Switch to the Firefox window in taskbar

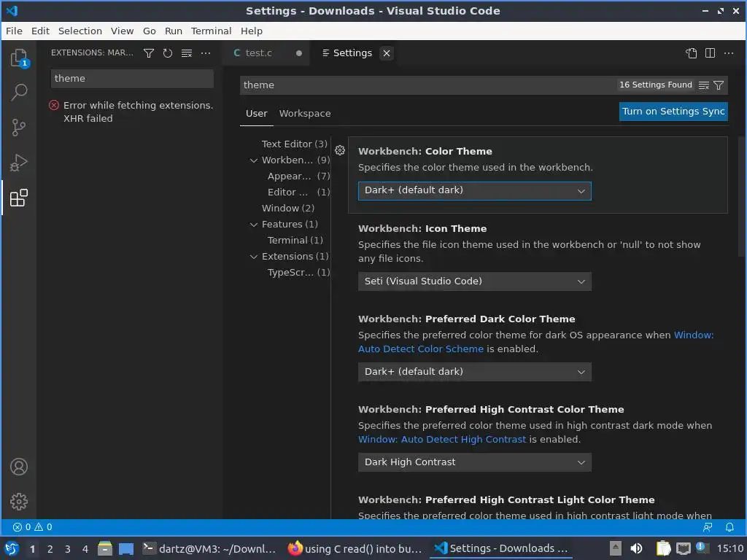tap(355, 548)
